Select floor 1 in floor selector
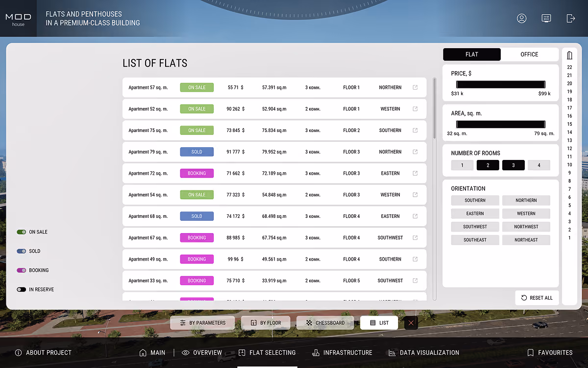Screen dimensions: 588x368 click(x=569, y=238)
